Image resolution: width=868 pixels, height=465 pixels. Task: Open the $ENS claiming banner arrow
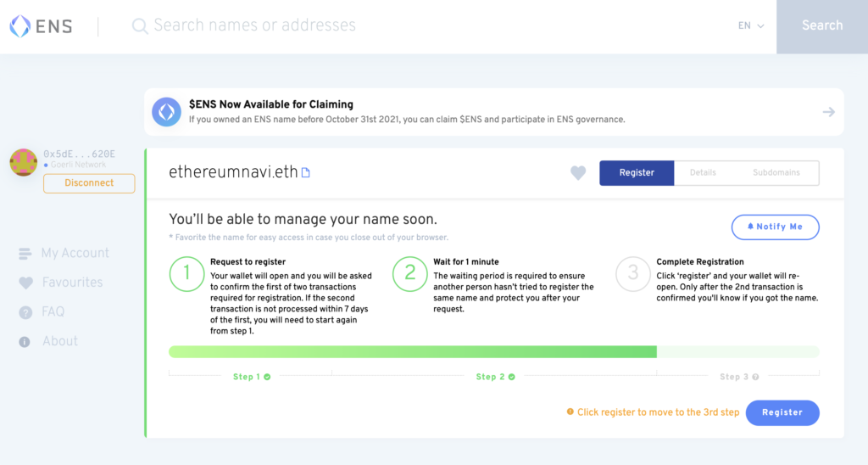[828, 112]
